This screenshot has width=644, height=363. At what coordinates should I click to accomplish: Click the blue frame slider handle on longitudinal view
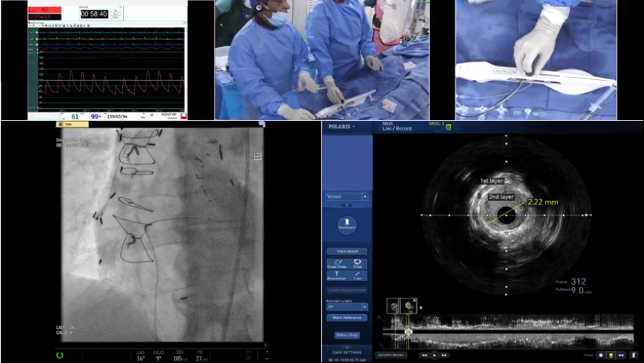pos(409,331)
